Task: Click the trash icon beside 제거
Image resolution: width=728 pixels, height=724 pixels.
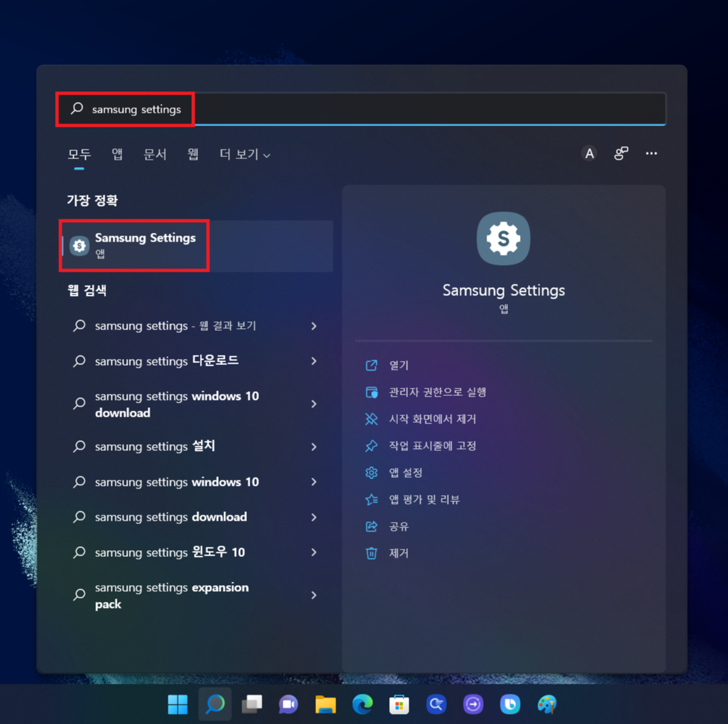Action: click(372, 554)
